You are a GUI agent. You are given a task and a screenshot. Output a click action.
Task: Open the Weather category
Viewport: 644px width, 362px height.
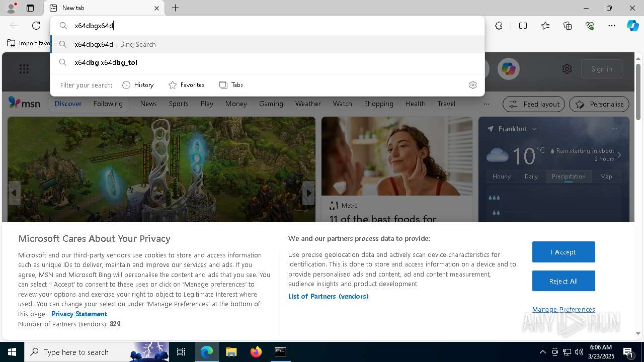pyautogui.click(x=308, y=104)
